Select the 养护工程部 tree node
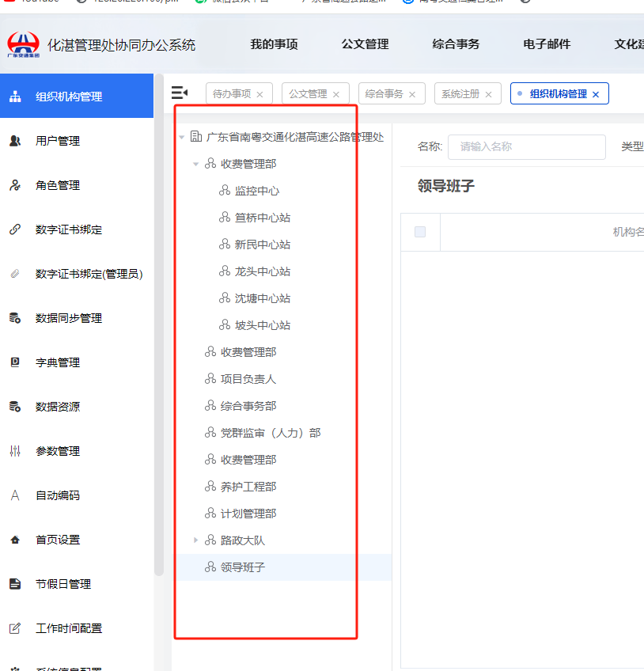The width and height of the screenshot is (644, 671). [x=248, y=487]
